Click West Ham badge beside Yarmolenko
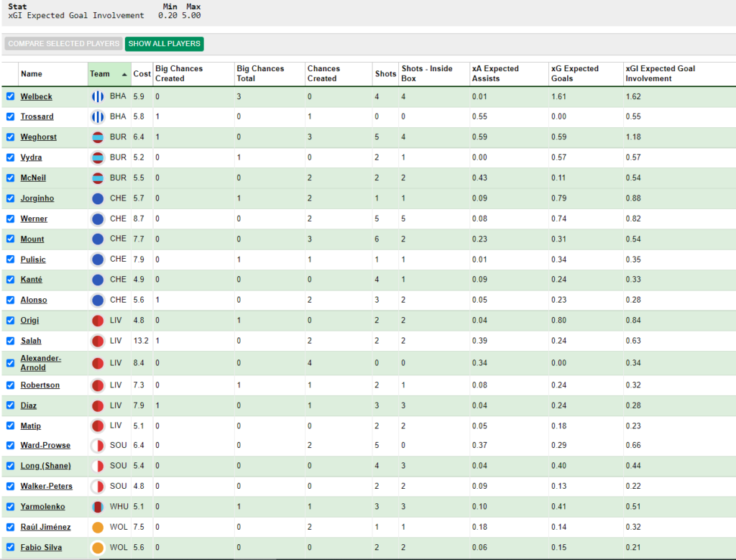 click(x=98, y=507)
